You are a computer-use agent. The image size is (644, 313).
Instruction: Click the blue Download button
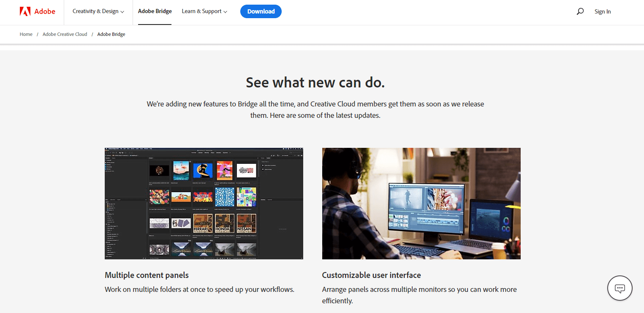(x=261, y=11)
